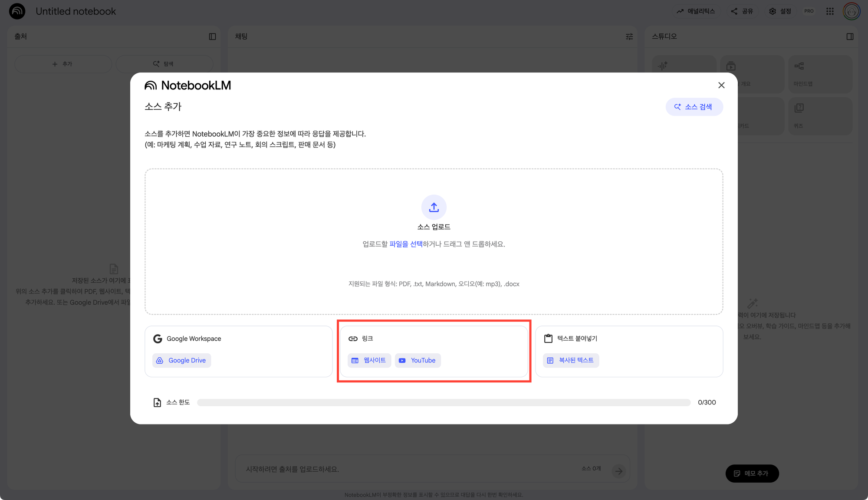Click the upload arrow icon for 소스 업로드
Image resolution: width=868 pixels, height=500 pixels.
434,207
